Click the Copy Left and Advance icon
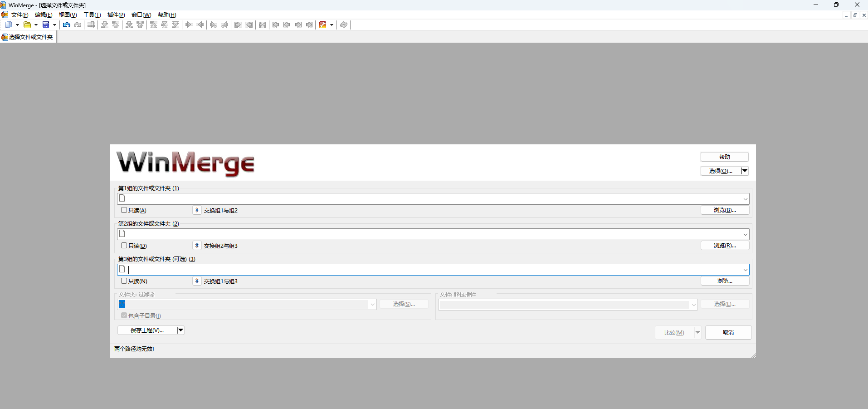868x409 pixels. 224,25
